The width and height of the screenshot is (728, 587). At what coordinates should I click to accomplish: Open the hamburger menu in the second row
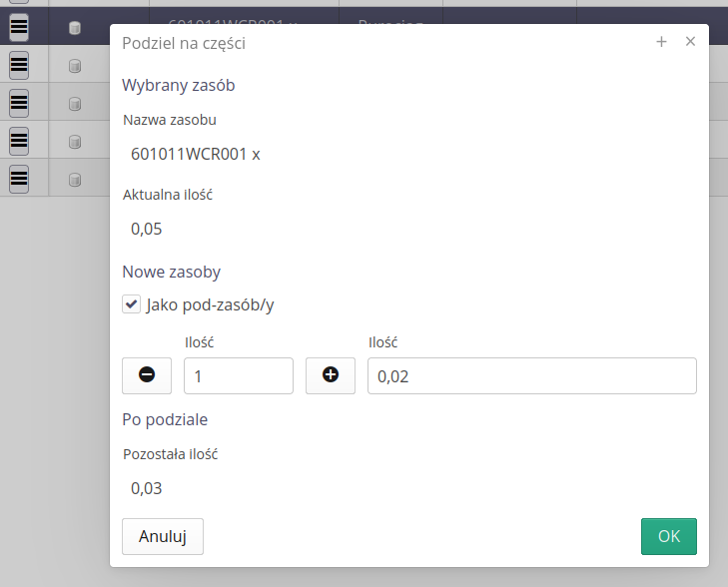pyautogui.click(x=19, y=66)
